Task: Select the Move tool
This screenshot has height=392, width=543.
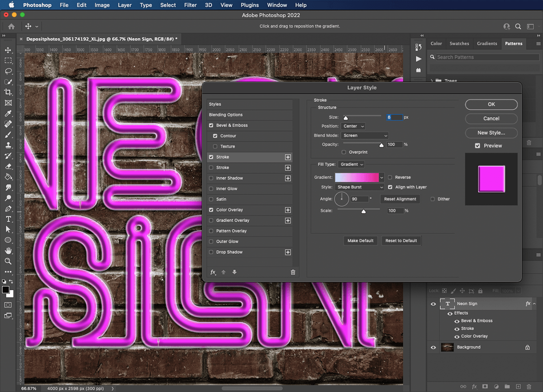Action: pyautogui.click(x=7, y=49)
